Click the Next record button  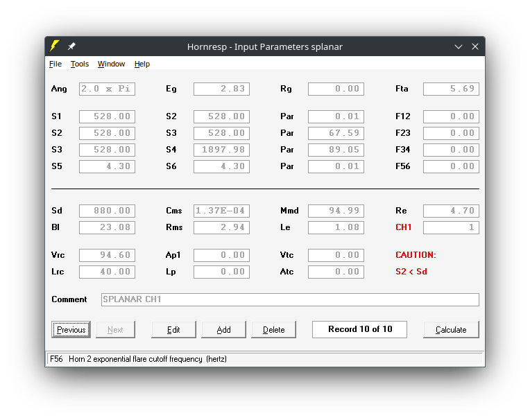(115, 329)
